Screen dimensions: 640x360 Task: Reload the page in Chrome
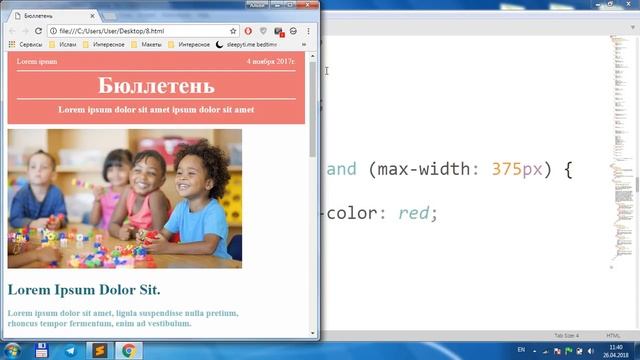tap(38, 31)
